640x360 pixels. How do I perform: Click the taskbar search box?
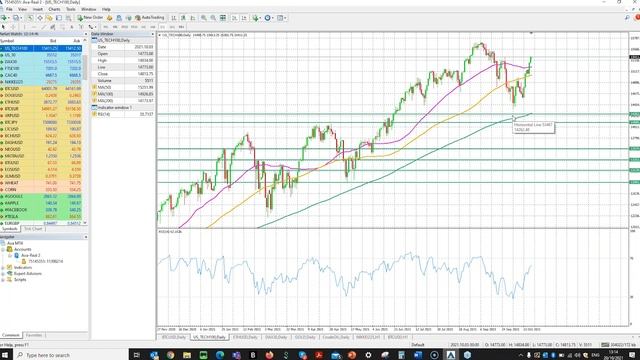[72, 355]
